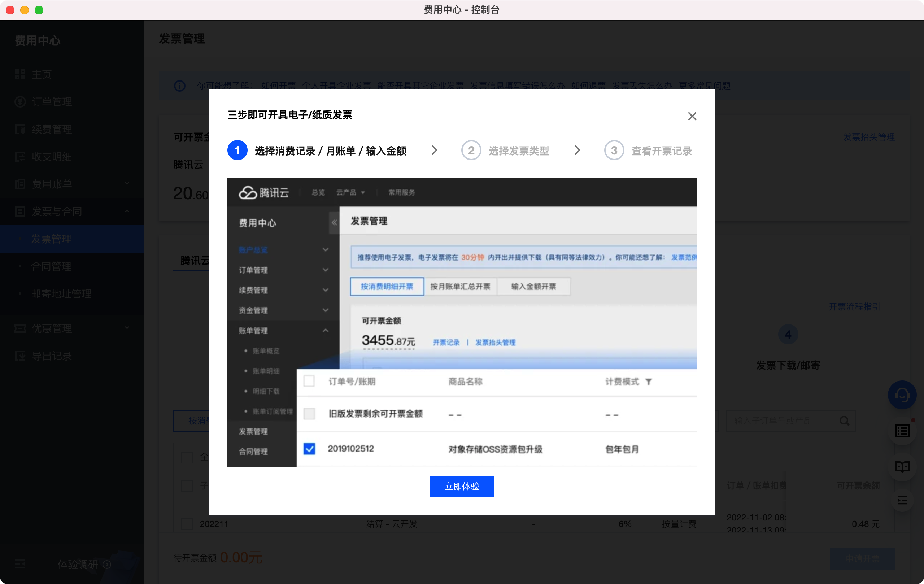Screen dimensions: 924x584
Task: Click the search magnifier icon
Action: pyautogui.click(x=844, y=421)
